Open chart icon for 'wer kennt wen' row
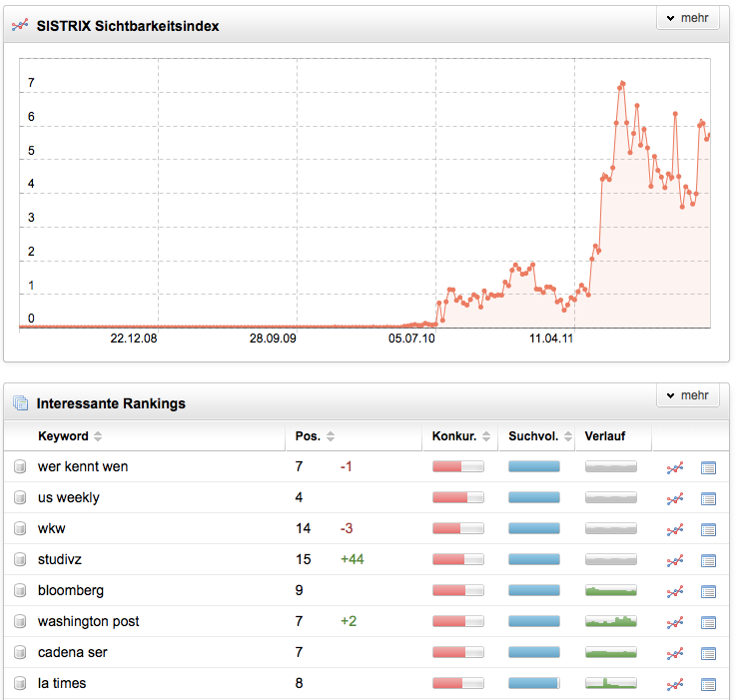Image resolution: width=739 pixels, height=700 pixels. [676, 467]
